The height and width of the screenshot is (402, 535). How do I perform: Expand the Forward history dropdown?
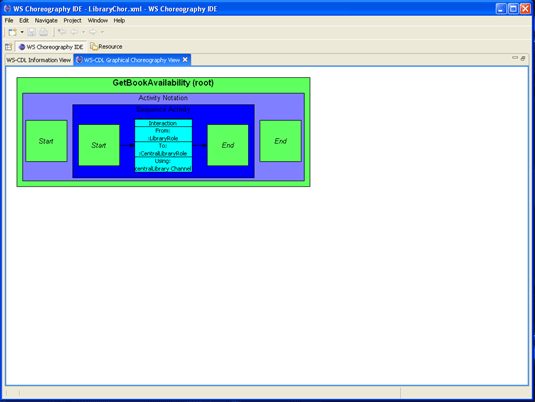[102, 32]
